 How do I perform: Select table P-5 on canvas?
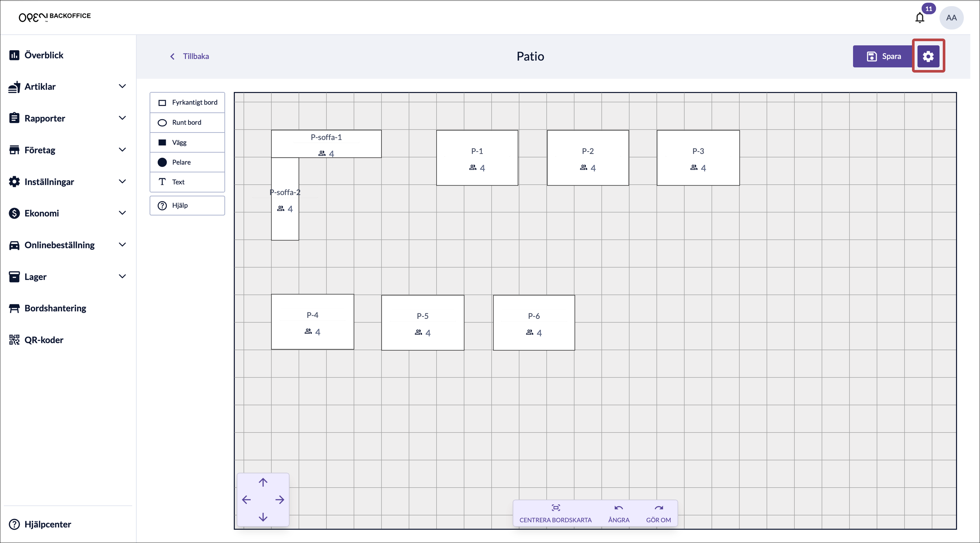click(x=422, y=323)
